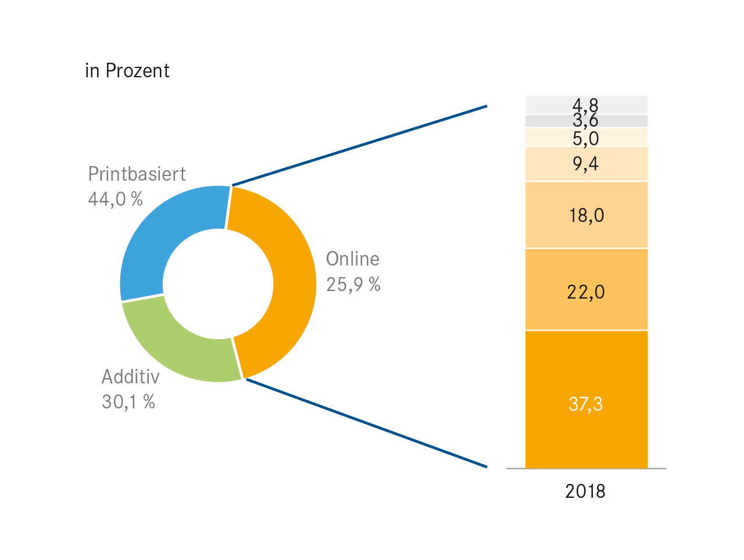Click the 2018 axis label
Image resolution: width=744 pixels, height=560 pixels.
click(585, 491)
